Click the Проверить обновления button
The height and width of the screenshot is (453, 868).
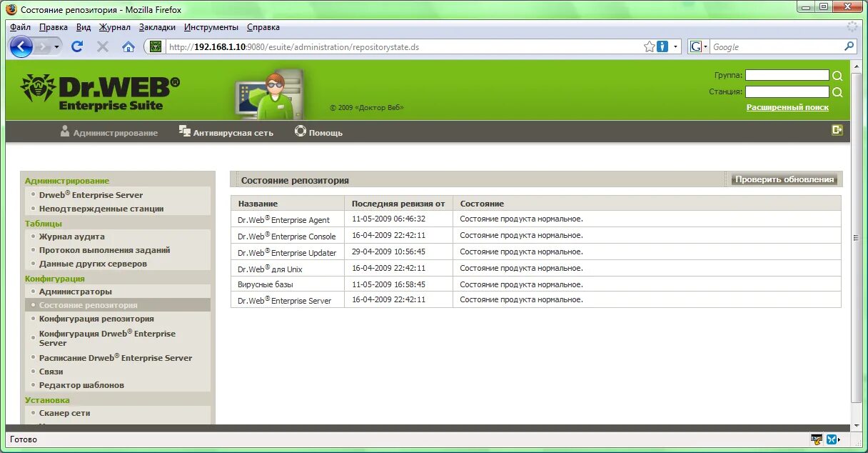point(784,179)
